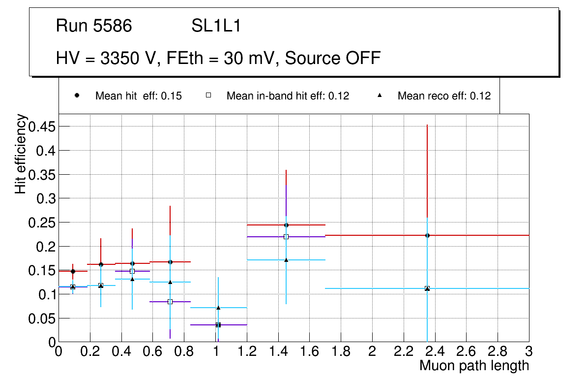Screen dimensions: 588x380
Task: Click the 'Muon path length' x-axis title
Action: click(474, 366)
